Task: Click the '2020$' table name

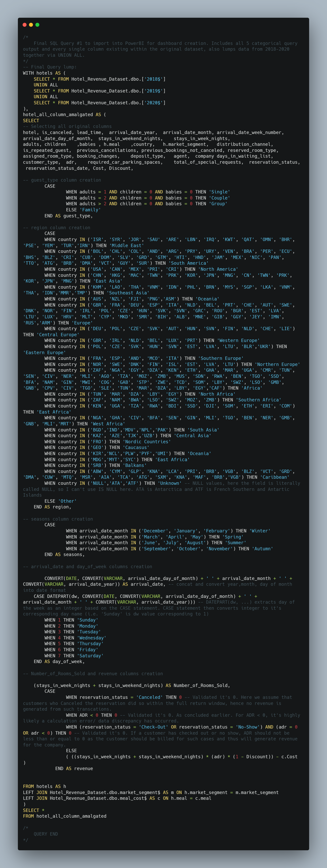Action: (x=154, y=103)
